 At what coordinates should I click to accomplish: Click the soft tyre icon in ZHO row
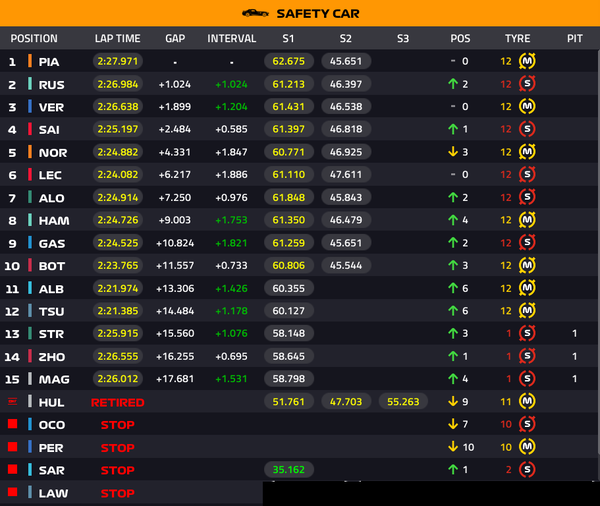[x=527, y=356]
